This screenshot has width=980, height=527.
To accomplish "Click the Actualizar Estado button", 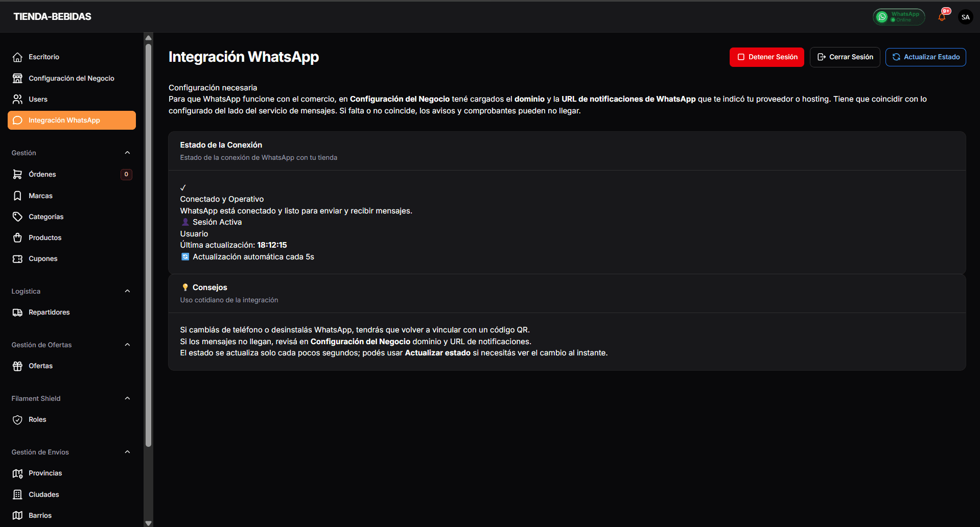I will click(925, 57).
